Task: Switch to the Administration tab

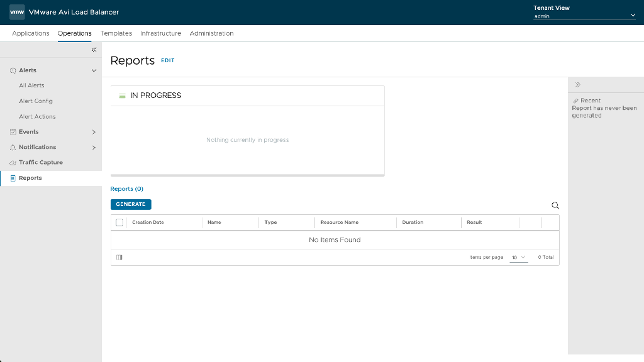Action: 211,33
